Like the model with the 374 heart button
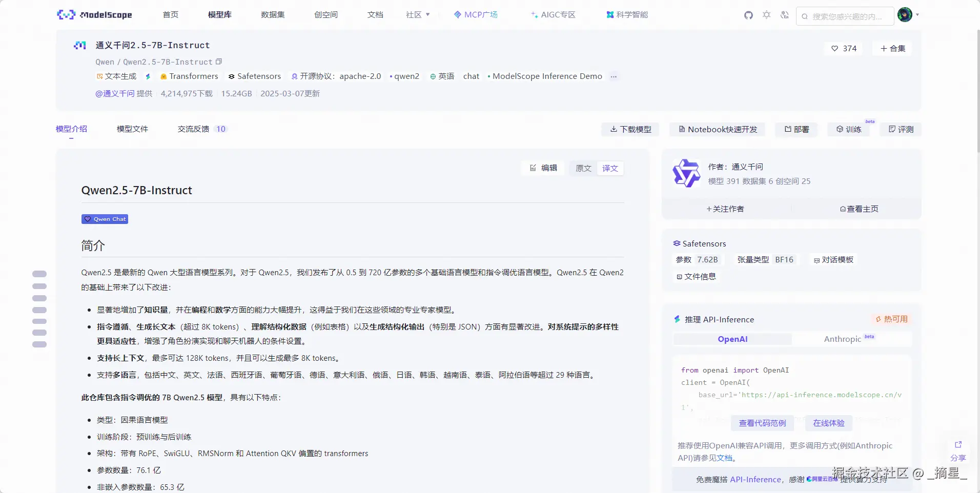 point(844,49)
